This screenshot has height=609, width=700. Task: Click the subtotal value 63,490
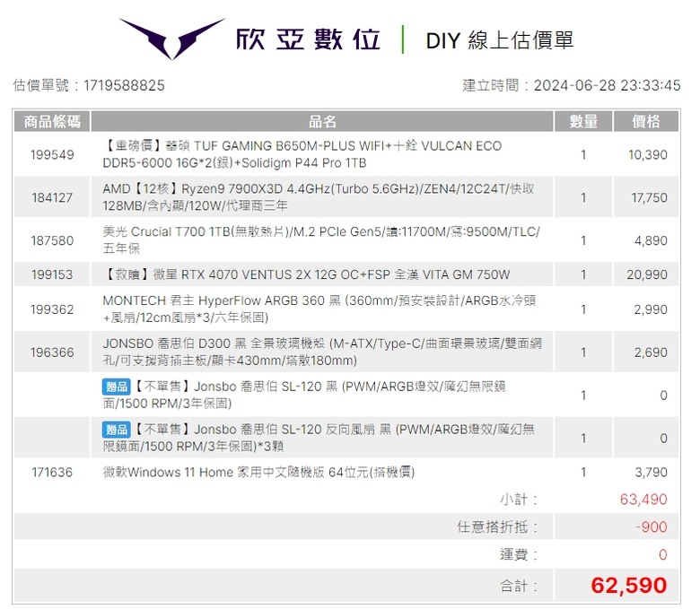pos(643,500)
